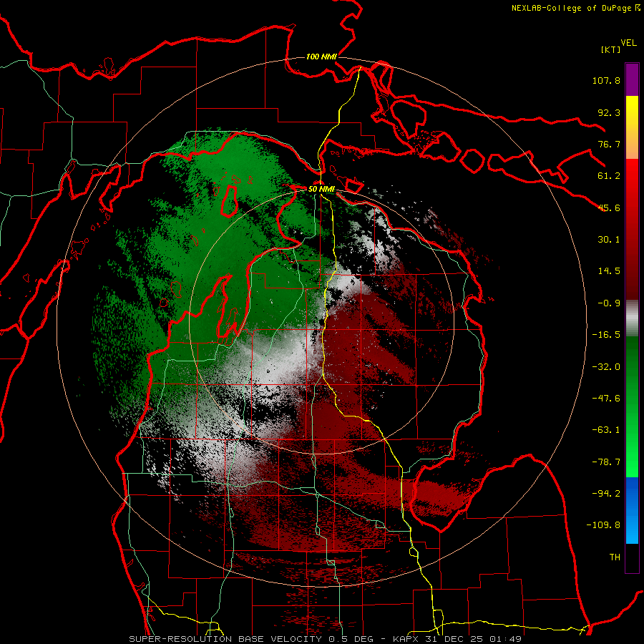
Task: Click the 76.7 velocity scale value
Action: point(609,144)
